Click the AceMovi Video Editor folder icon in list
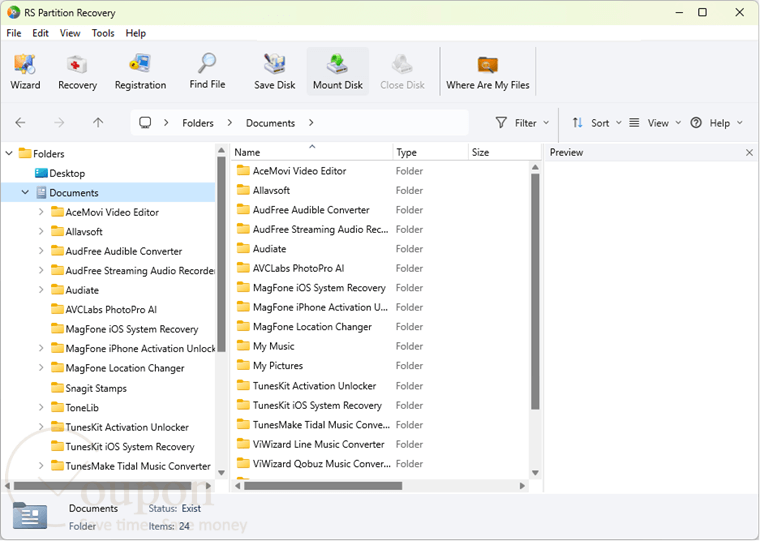The height and width of the screenshot is (541, 760). 243,171
